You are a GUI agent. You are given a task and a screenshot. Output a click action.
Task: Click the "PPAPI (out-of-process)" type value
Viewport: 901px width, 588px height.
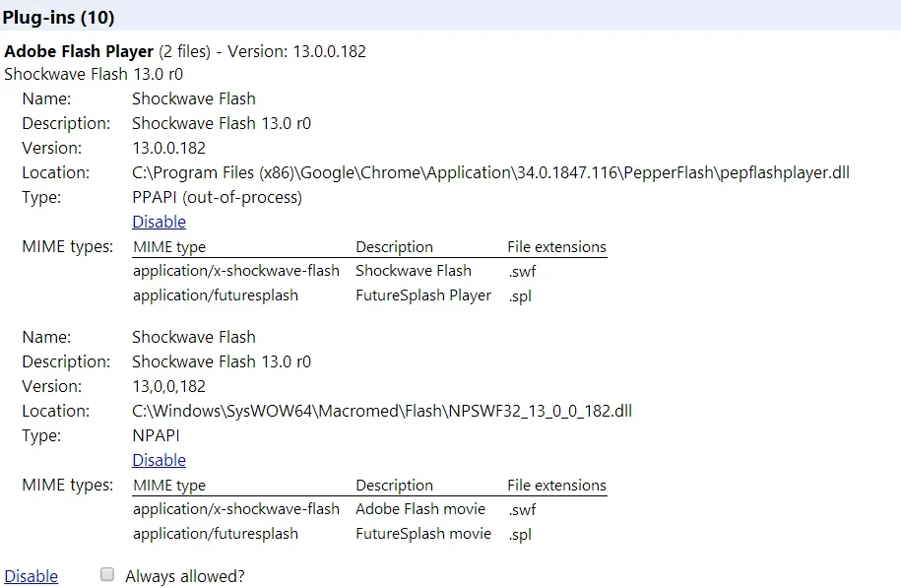(x=218, y=197)
